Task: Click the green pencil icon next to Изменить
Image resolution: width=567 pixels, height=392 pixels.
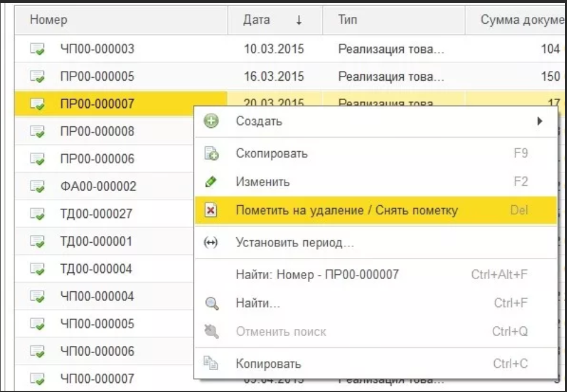Action: pos(211,181)
